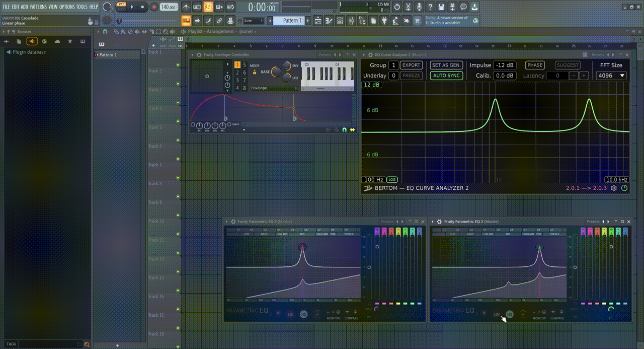The image size is (644, 349).
Task: Open the FFT Size dropdown showing 4096
Action: (x=611, y=75)
